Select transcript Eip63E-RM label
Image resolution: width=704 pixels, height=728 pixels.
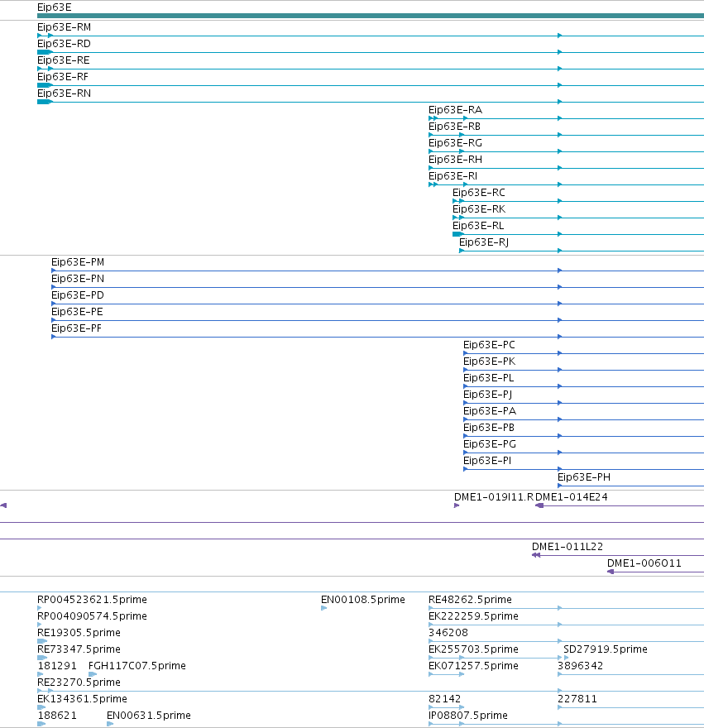[64, 27]
